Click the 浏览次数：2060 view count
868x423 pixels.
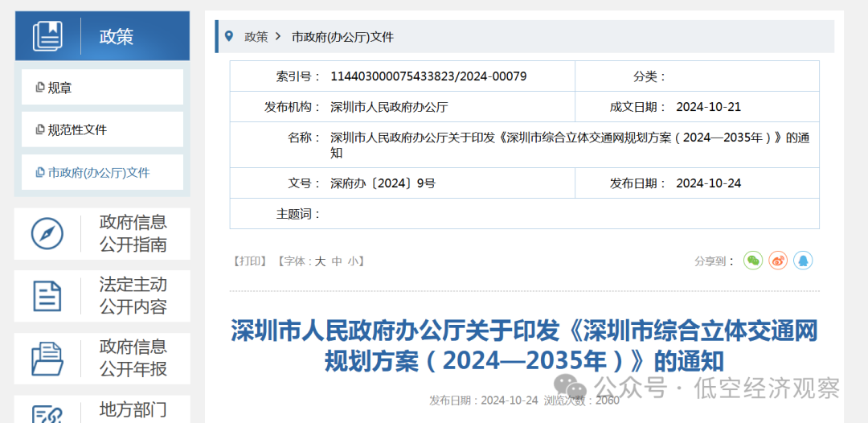pos(582,400)
